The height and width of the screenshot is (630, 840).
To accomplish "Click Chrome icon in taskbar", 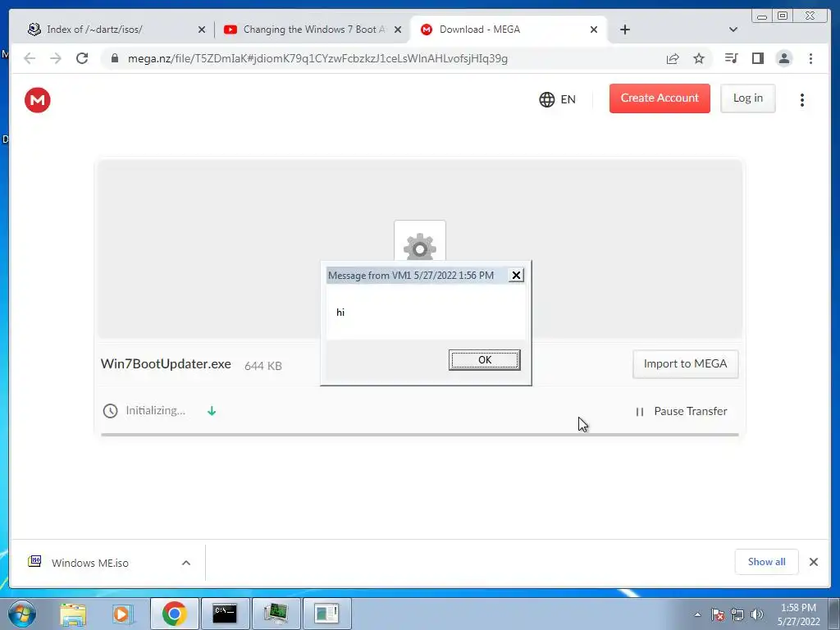I will point(174,614).
